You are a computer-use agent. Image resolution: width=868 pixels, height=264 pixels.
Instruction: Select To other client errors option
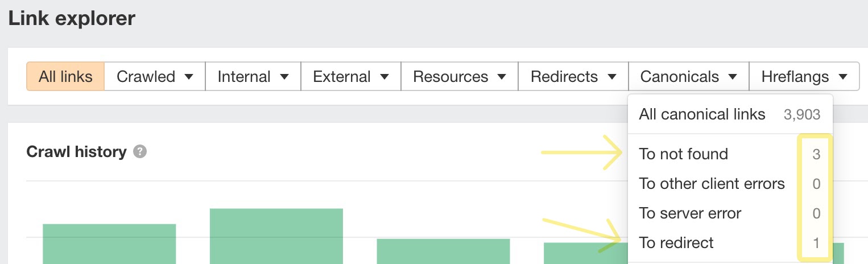click(712, 184)
